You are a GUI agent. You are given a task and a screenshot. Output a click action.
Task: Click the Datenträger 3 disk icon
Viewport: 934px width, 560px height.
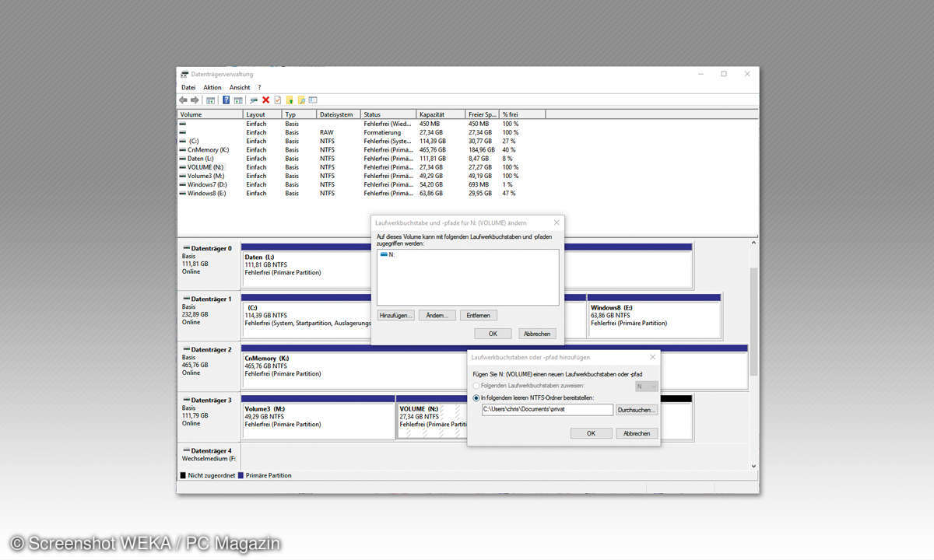click(x=186, y=400)
